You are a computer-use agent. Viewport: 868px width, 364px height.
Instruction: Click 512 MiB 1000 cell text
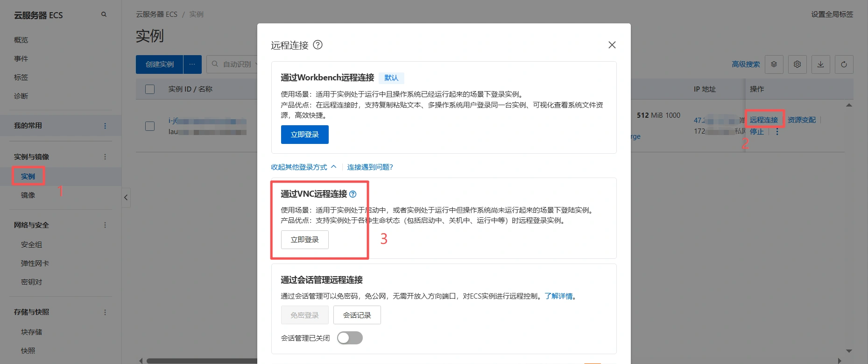tap(658, 115)
